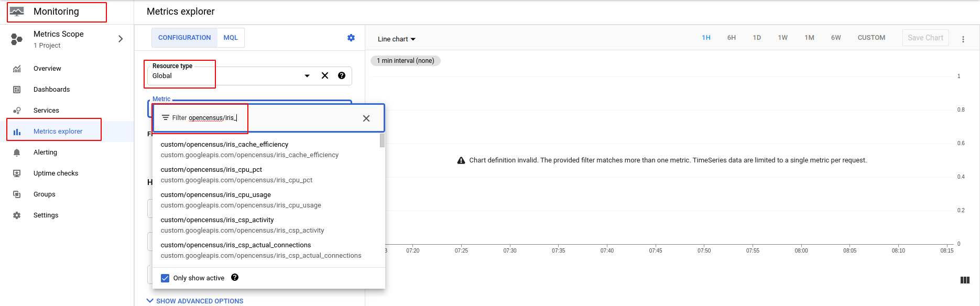The image size is (980, 306).
Task: Expand the Resource type dropdown
Action: tap(307, 76)
